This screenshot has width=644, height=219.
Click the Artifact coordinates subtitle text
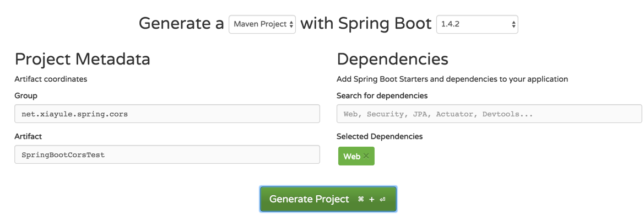click(51, 79)
